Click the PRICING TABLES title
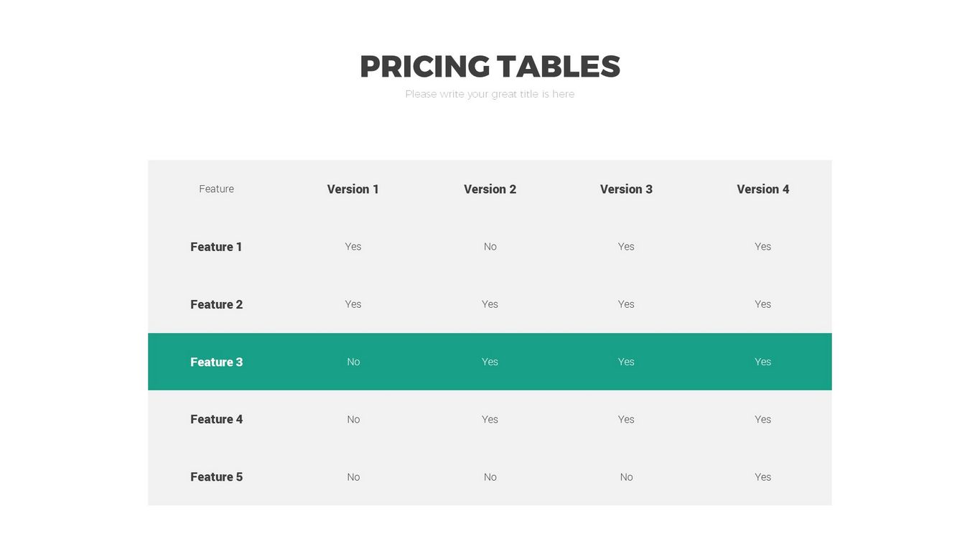Viewport: 980px width, 551px height. pos(490,67)
